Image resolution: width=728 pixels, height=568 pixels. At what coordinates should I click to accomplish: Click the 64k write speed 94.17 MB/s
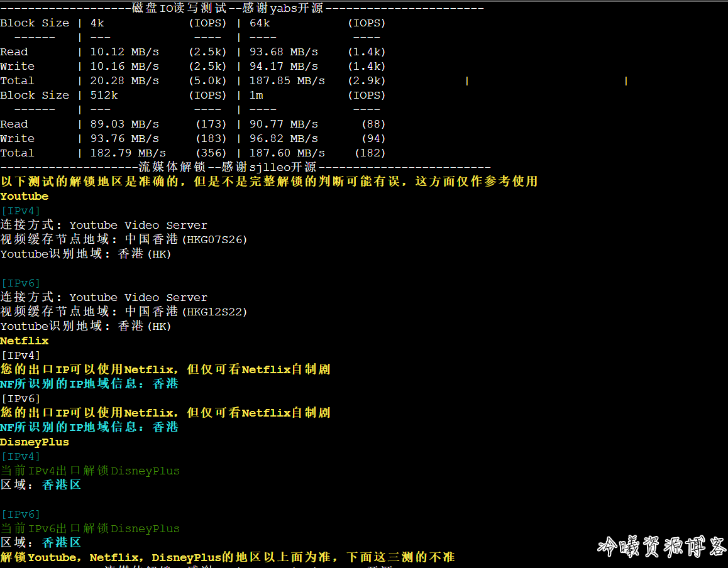[284, 67]
